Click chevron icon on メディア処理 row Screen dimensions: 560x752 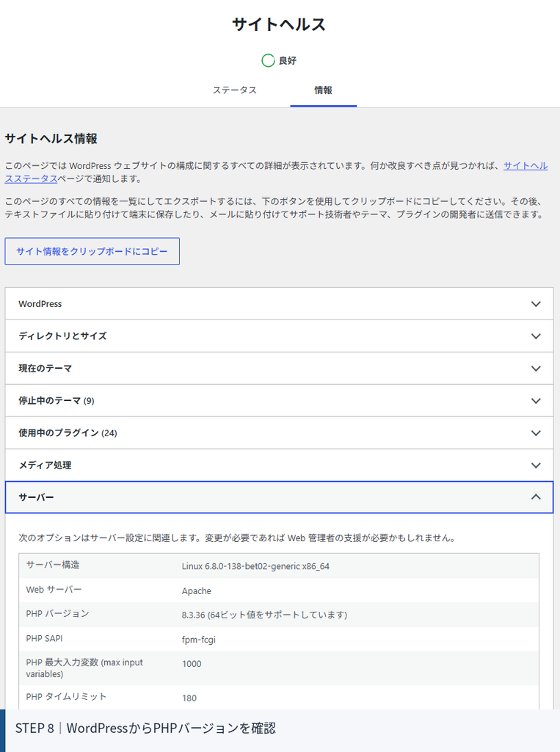click(536, 465)
